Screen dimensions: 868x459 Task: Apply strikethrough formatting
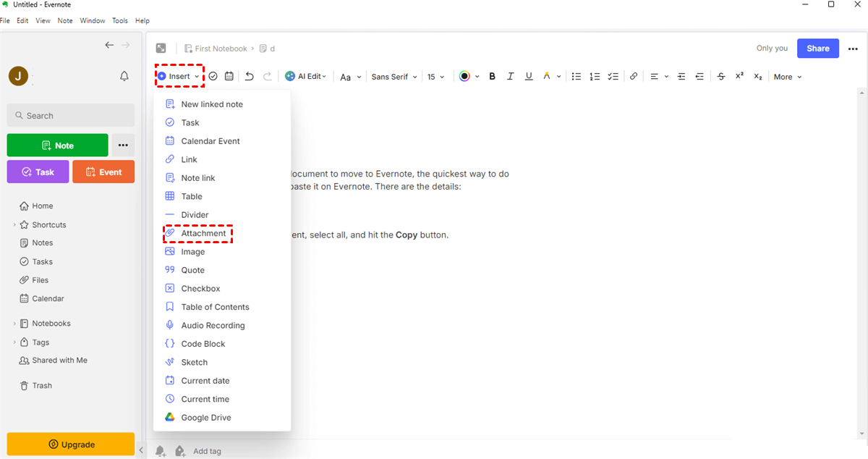point(721,76)
